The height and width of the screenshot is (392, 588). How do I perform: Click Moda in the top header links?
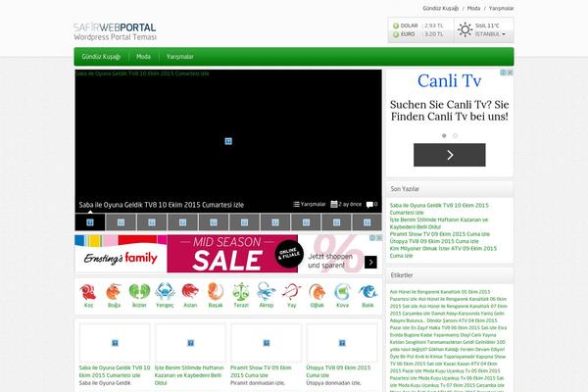pos(473,8)
